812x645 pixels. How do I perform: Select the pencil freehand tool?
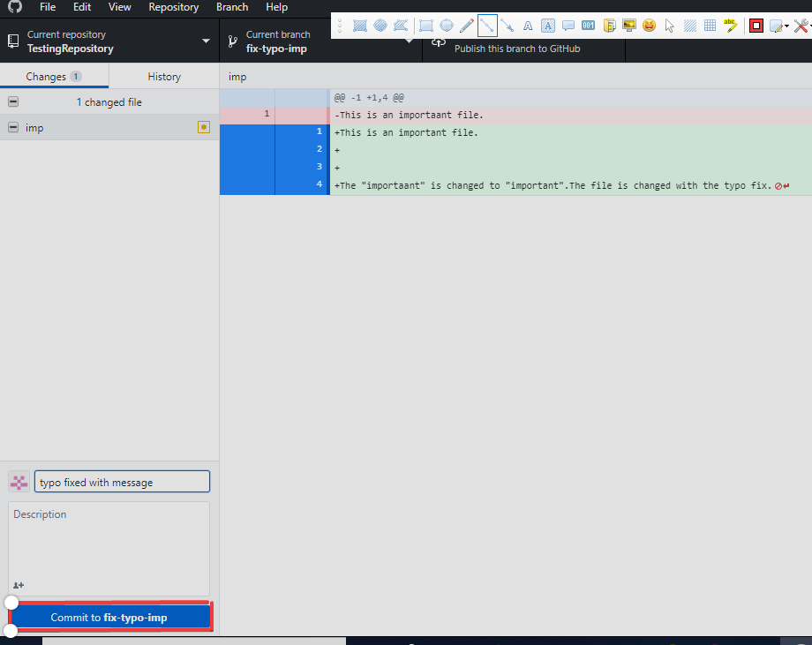point(467,26)
